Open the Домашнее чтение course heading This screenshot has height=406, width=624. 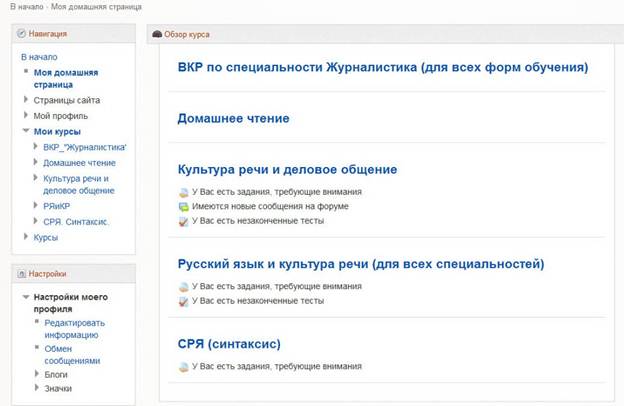click(233, 119)
